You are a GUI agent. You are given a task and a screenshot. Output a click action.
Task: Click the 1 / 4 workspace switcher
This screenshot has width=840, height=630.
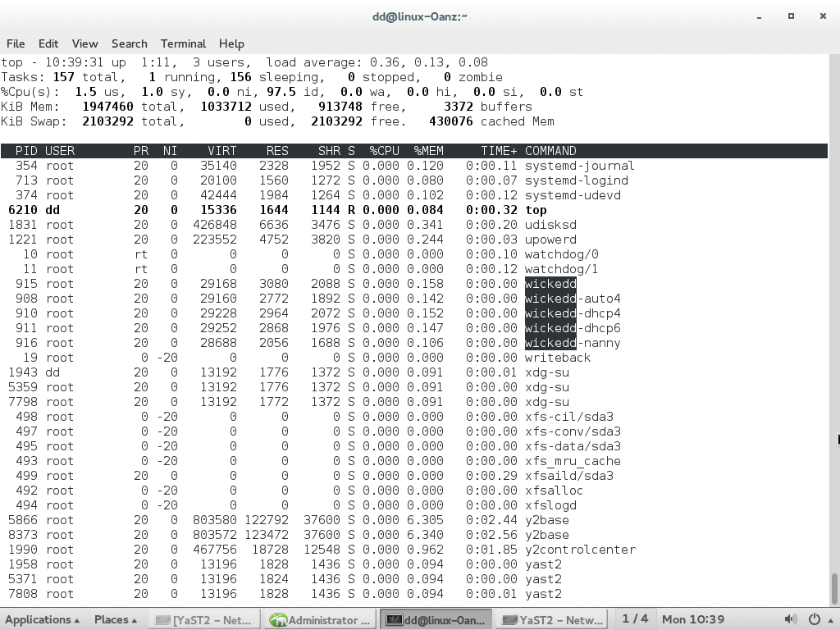[635, 619]
